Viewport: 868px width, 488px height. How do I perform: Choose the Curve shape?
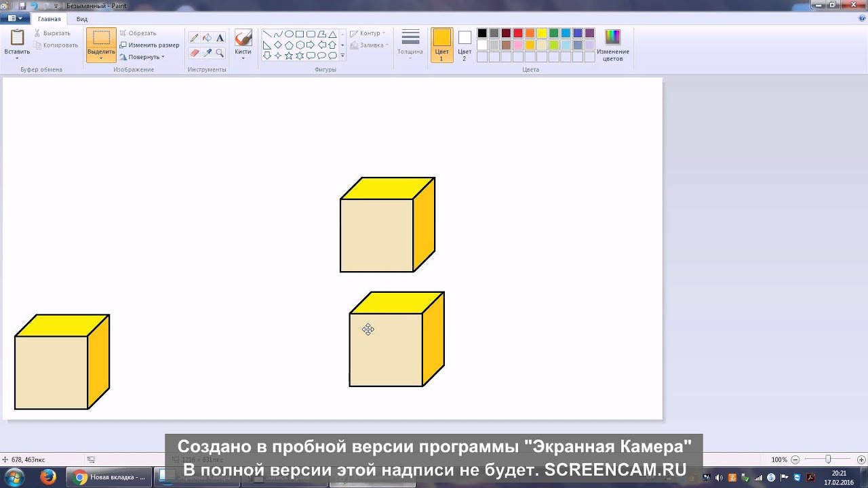coord(278,34)
